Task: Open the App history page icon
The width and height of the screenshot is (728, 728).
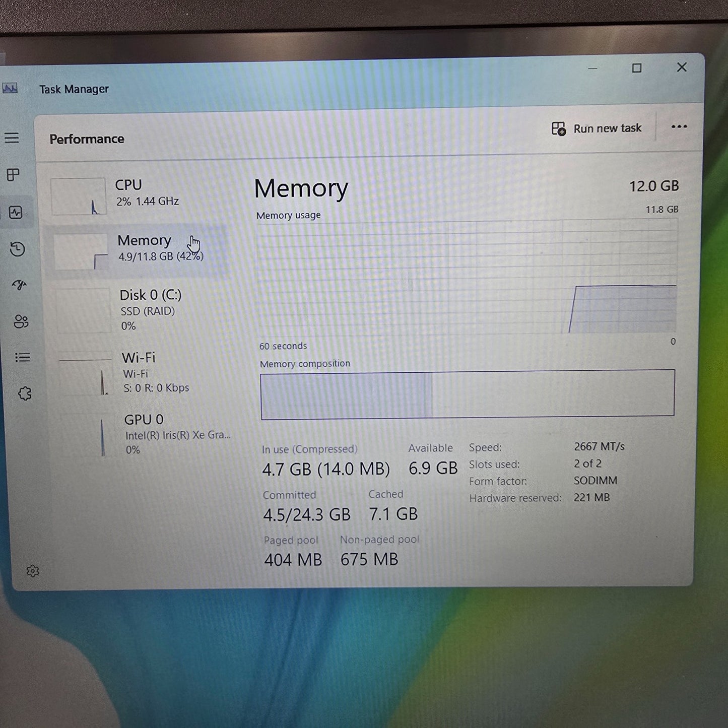Action: pyautogui.click(x=18, y=249)
